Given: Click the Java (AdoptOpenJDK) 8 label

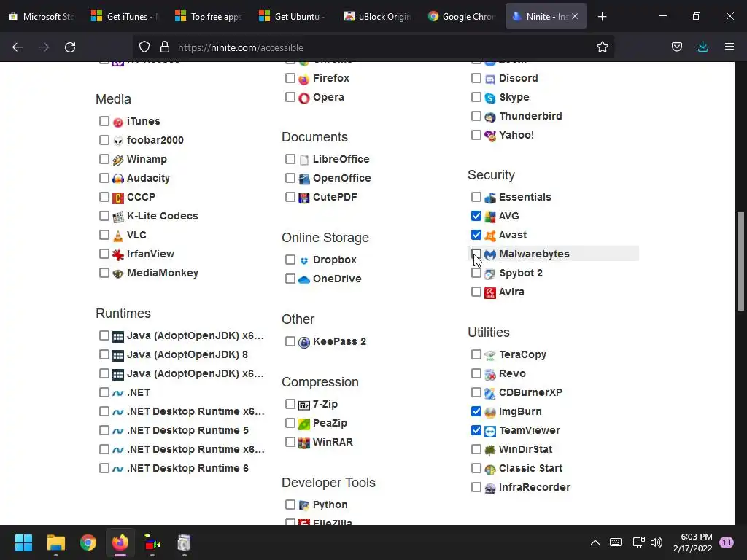Looking at the screenshot, I should click(x=187, y=355).
